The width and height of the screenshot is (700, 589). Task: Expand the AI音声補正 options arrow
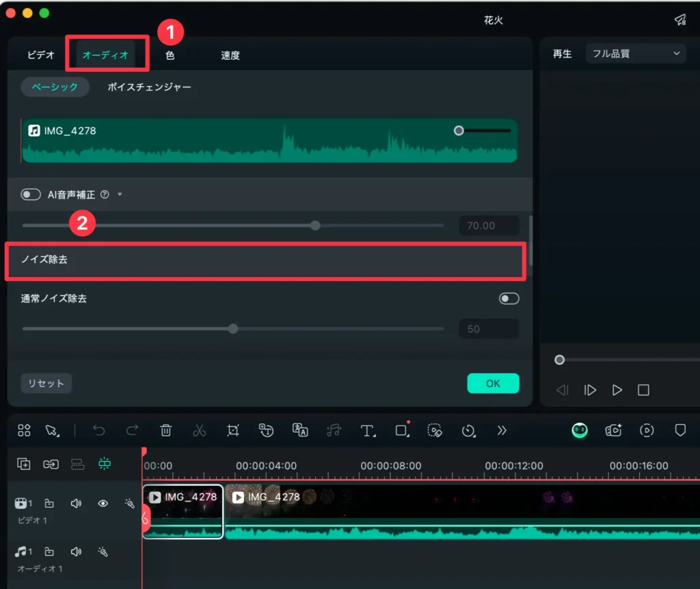pyautogui.click(x=120, y=194)
